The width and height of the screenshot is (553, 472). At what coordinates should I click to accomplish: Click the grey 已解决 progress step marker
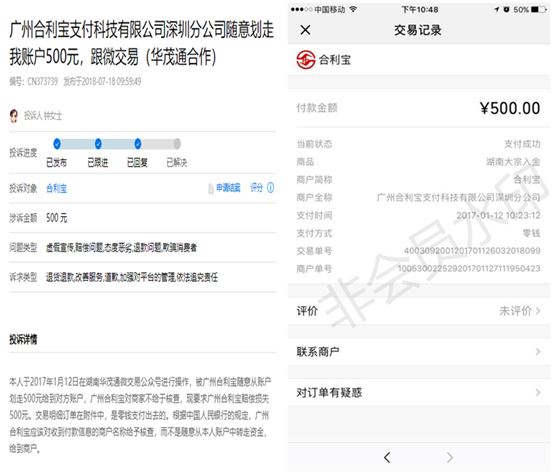click(x=177, y=144)
